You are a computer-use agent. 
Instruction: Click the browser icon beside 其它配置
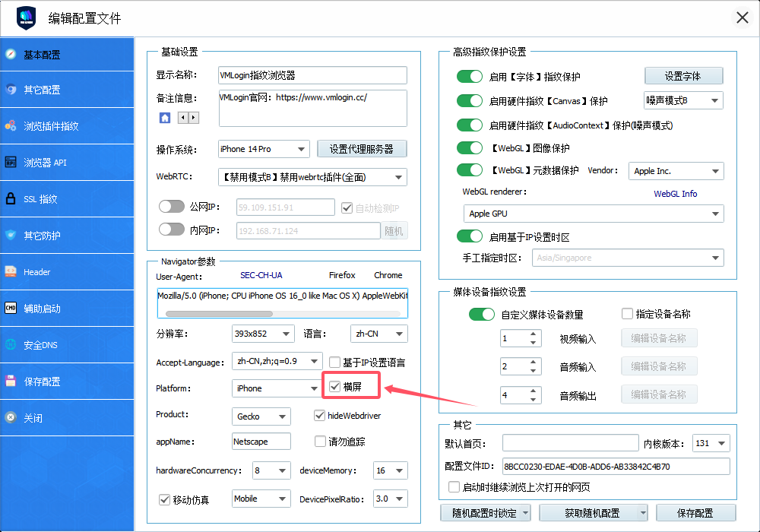[11, 89]
